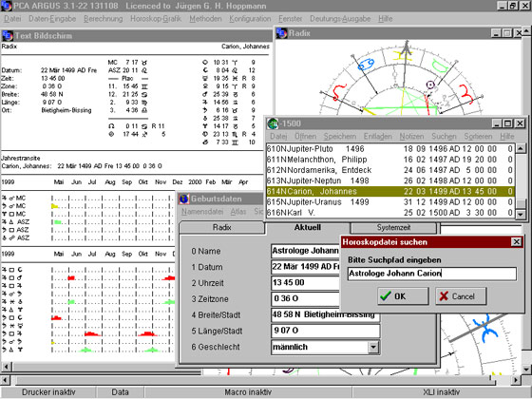Viewport: 532px width, 399px height.
Task: Select the 615N Jupiter-Uranus 1499 row
Action: click(x=390, y=201)
